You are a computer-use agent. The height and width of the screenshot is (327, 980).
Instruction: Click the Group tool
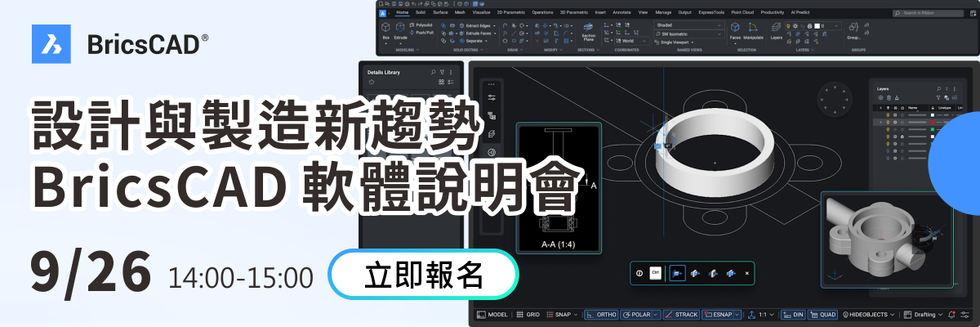pos(853,31)
